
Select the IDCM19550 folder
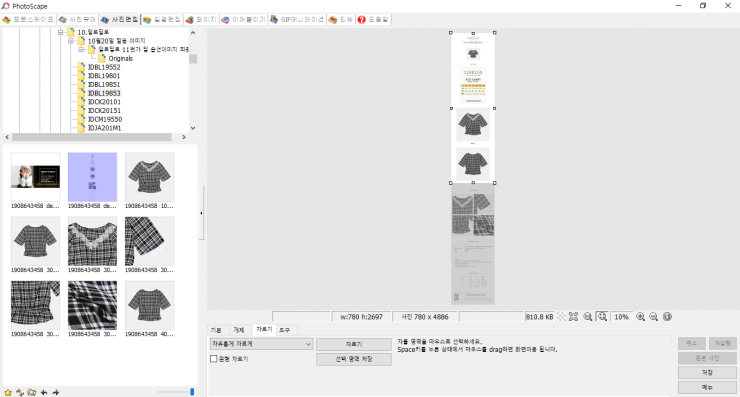click(x=105, y=119)
